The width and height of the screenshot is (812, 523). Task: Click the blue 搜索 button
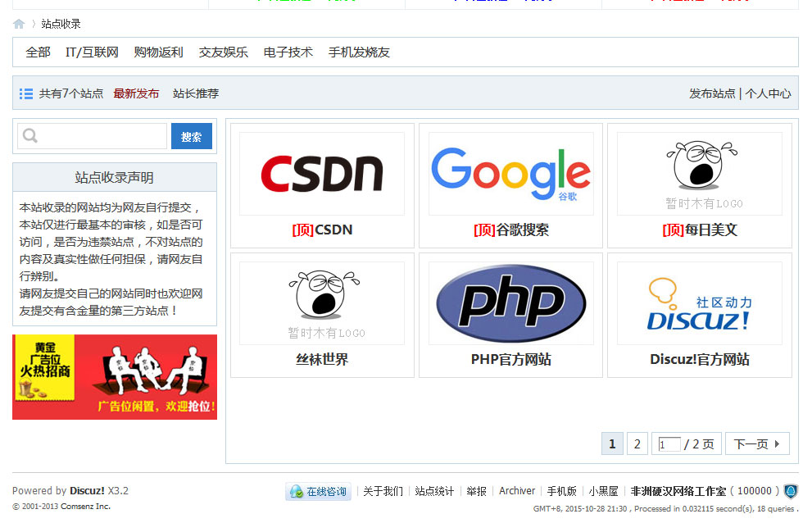tap(192, 136)
